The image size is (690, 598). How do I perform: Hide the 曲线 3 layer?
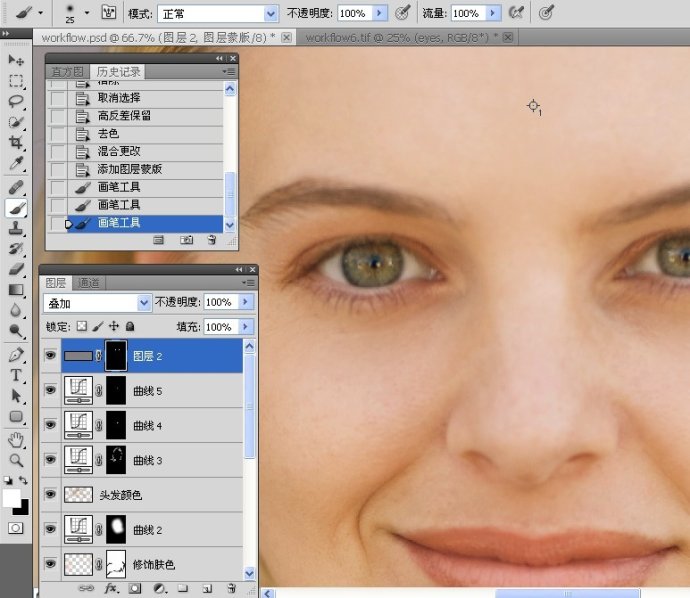pyautogui.click(x=51, y=459)
